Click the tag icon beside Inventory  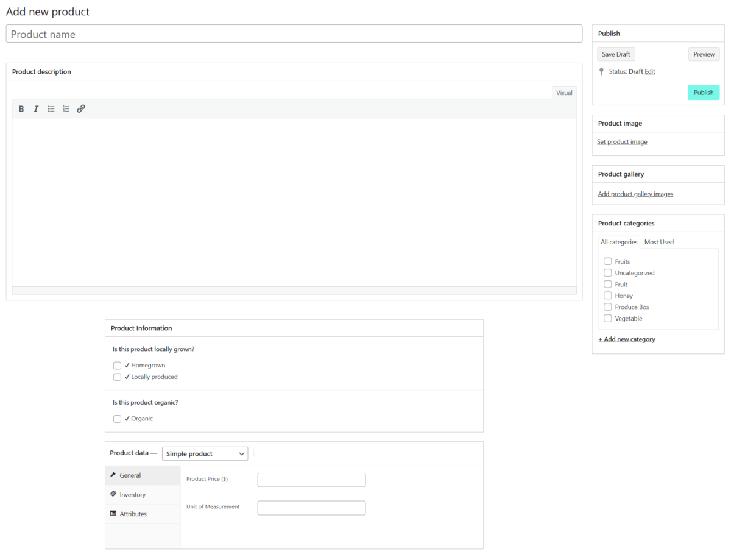pos(114,494)
